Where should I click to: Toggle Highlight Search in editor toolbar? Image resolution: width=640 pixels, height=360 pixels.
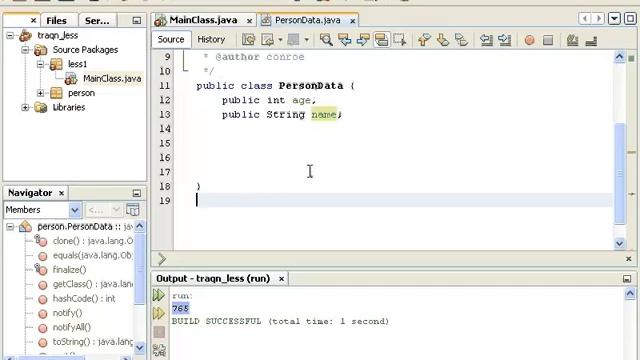pyautogui.click(x=381, y=40)
